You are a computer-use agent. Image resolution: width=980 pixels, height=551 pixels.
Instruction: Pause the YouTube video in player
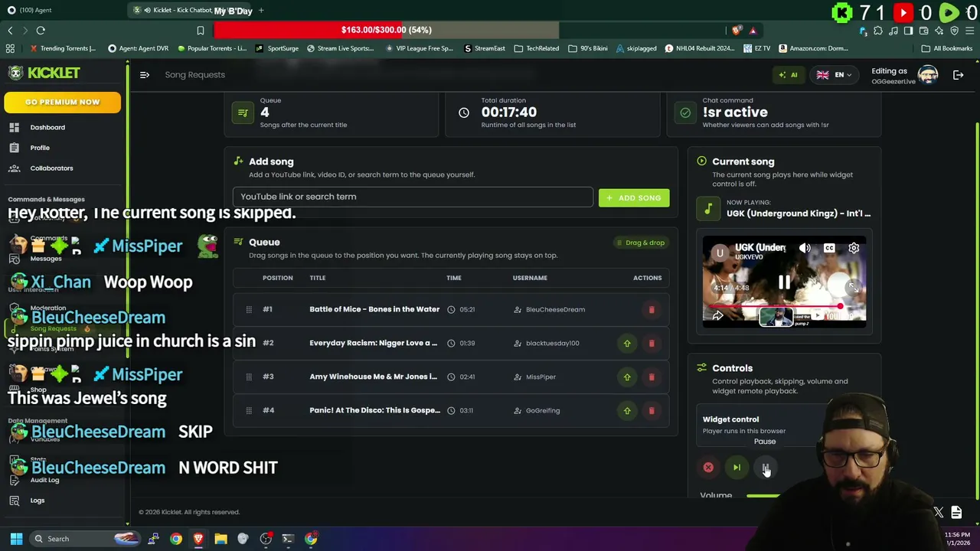pyautogui.click(x=784, y=282)
